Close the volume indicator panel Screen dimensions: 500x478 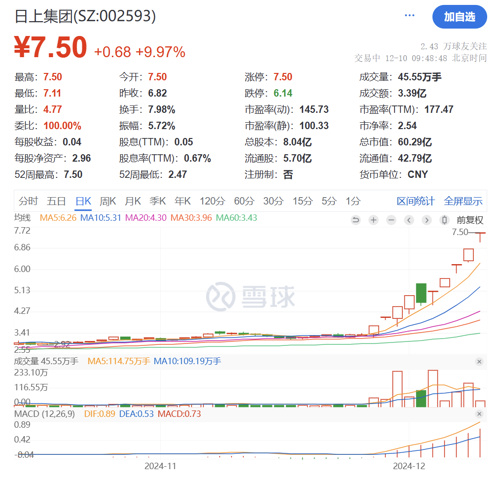click(x=479, y=362)
